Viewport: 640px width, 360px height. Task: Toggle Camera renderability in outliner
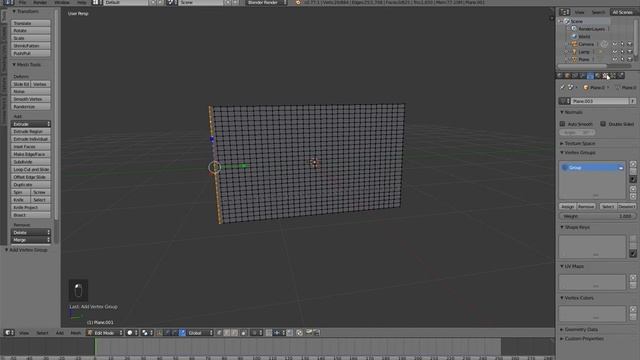click(x=630, y=44)
